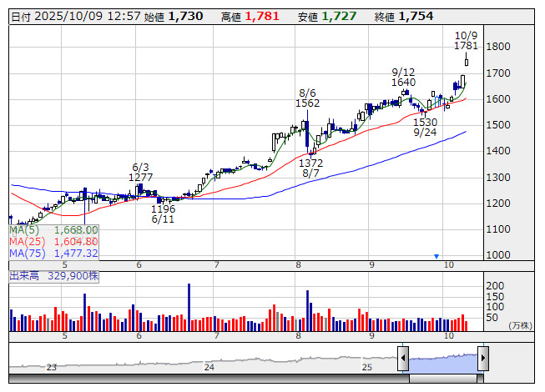545x392 pixels.
Task: Click the 200 volume axis label
Action: [495, 286]
